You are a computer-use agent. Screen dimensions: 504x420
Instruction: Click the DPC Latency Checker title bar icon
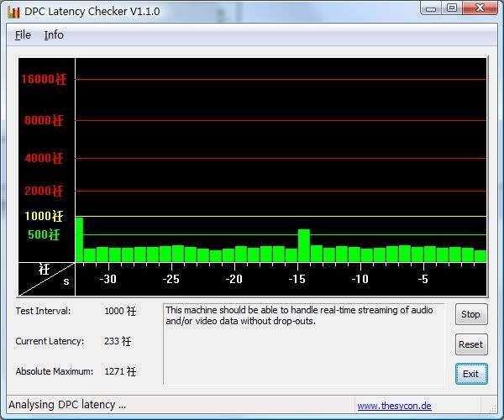click(x=13, y=12)
